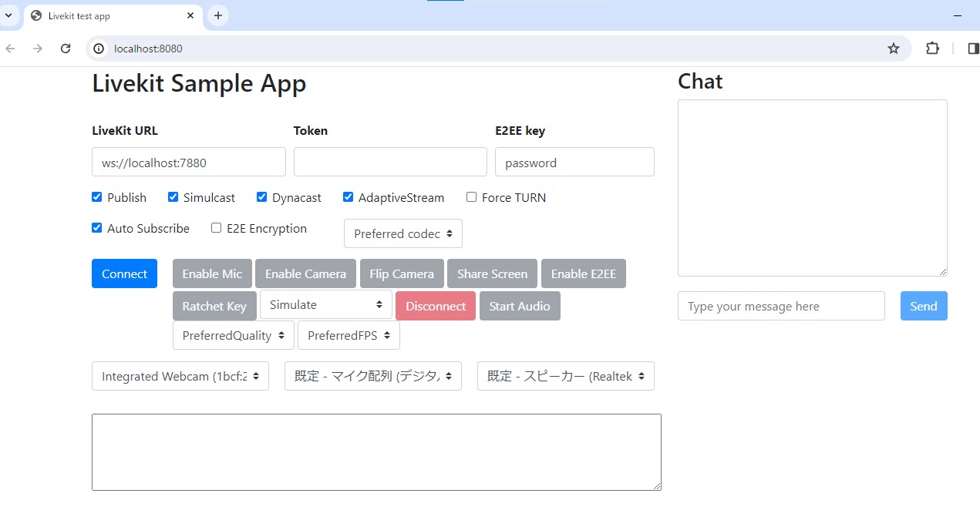The width and height of the screenshot is (980, 510).
Task: Uncheck the Simulcast checkbox
Action: pyautogui.click(x=173, y=197)
